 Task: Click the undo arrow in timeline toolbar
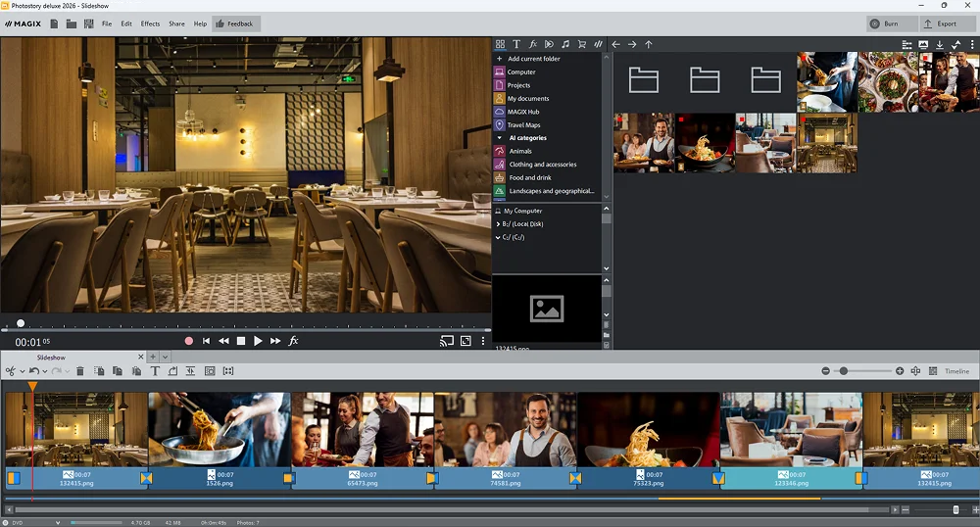tap(34, 371)
